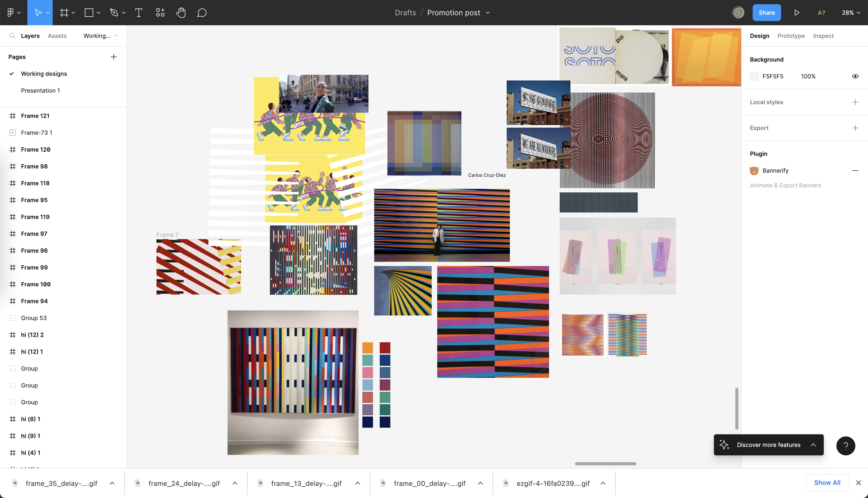The width and height of the screenshot is (868, 498).
Task: Close the downloads bar
Action: click(x=859, y=483)
